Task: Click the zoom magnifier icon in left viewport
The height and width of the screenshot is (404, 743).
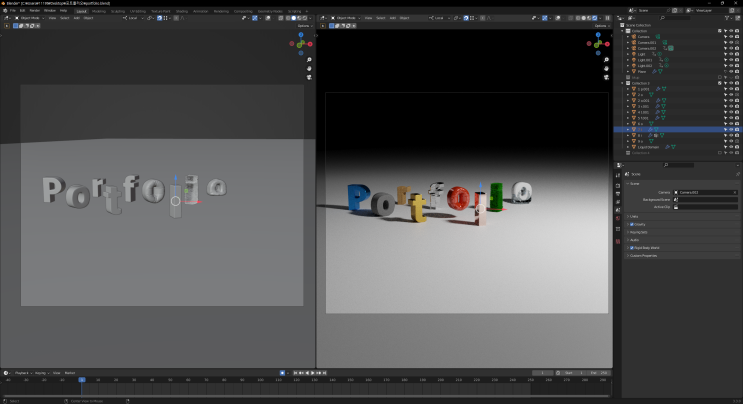Action: coord(309,58)
